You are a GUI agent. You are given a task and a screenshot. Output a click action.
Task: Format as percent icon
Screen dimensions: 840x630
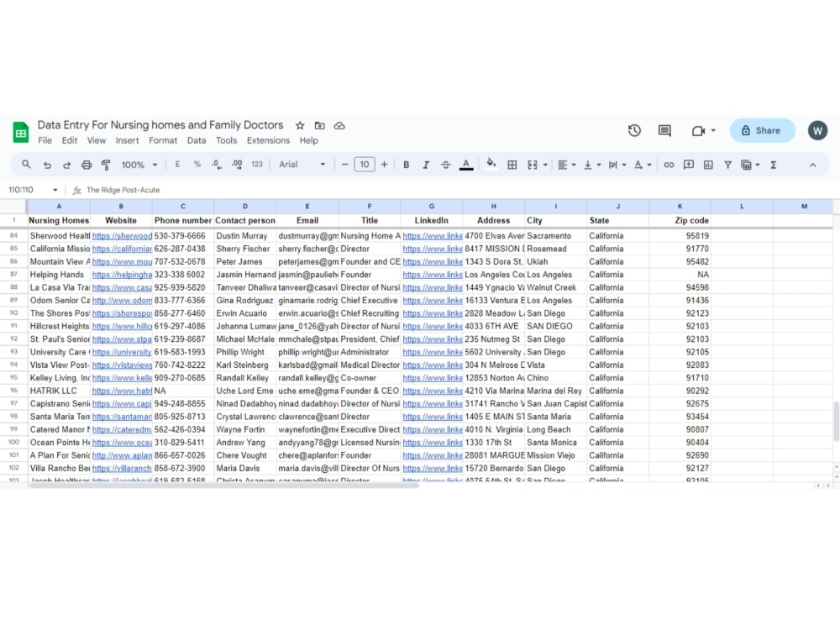click(197, 165)
